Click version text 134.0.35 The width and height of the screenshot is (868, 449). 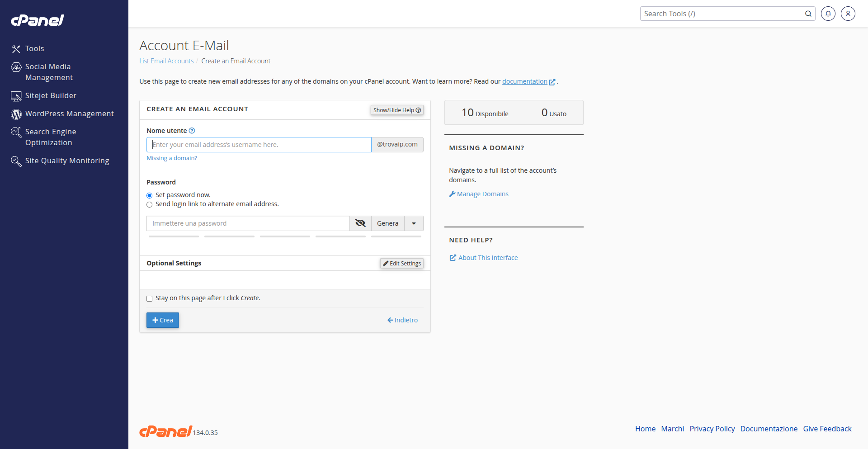[205, 433]
